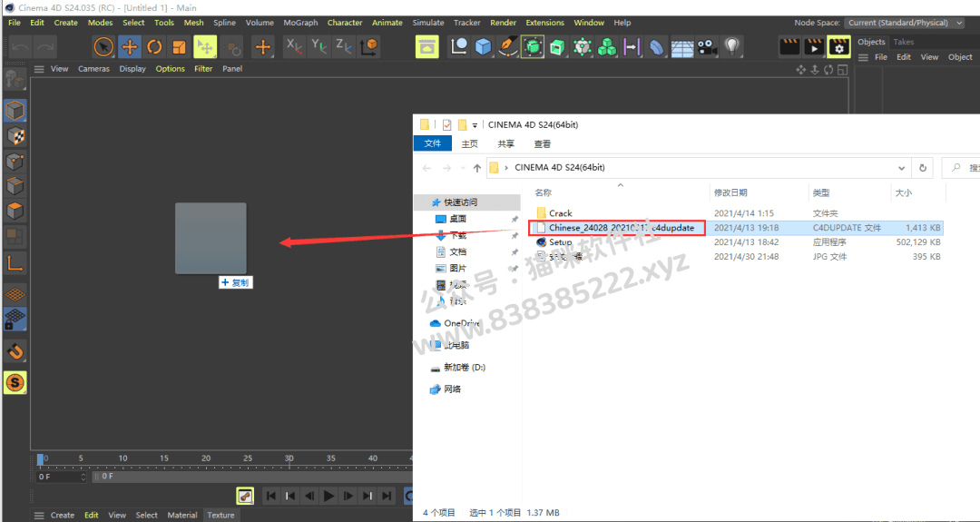The image size is (980, 522).
Task: Play the animation forward
Action: [328, 496]
